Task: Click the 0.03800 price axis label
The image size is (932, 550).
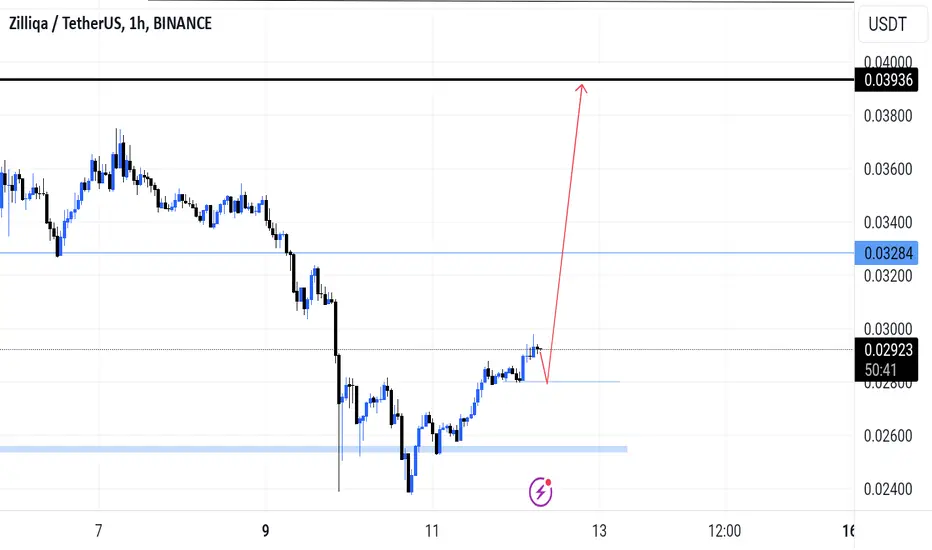Action: 887,115
